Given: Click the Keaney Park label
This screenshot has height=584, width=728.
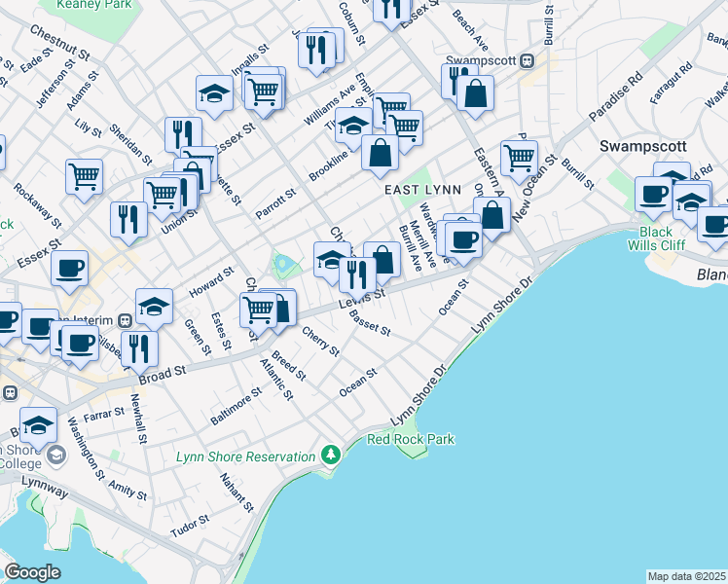Looking at the screenshot, I should pos(94,5).
